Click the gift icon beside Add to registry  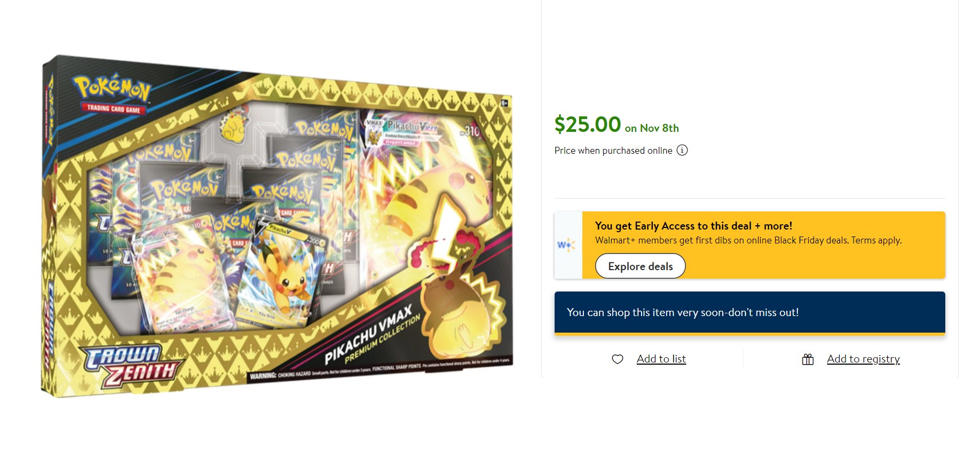pos(808,359)
